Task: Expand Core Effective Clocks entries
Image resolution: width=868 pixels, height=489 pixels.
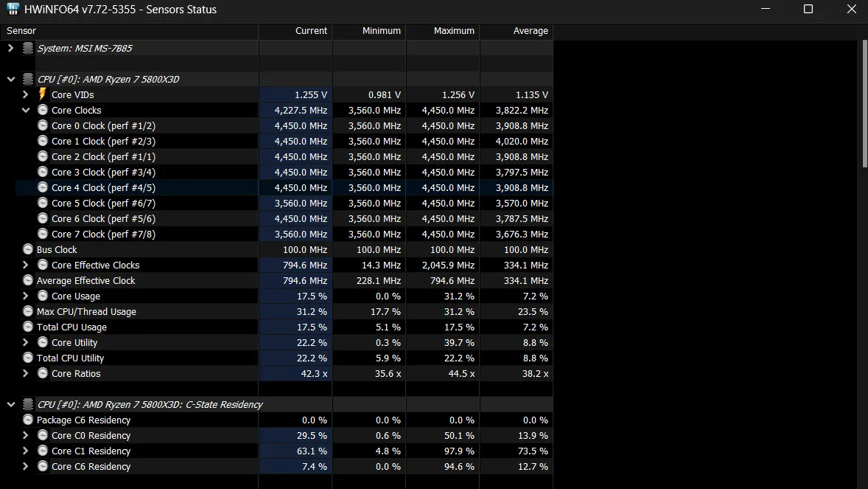Action: (26, 265)
